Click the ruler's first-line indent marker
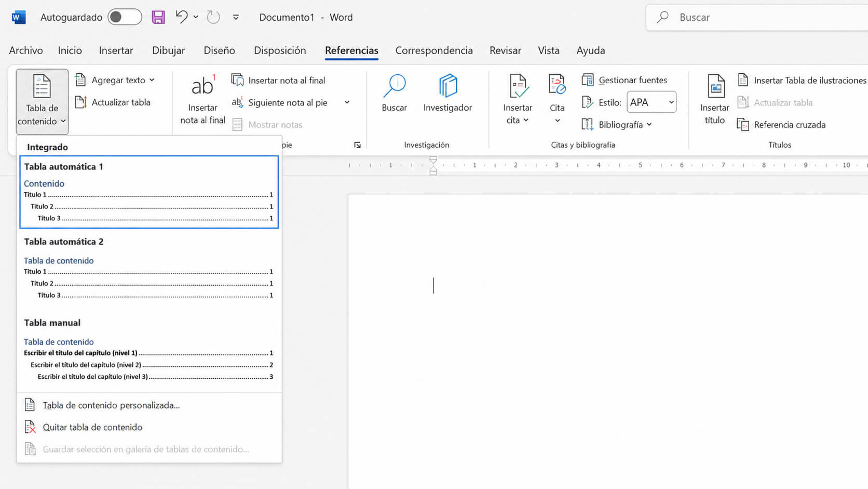This screenshot has width=868, height=489. coord(433,160)
